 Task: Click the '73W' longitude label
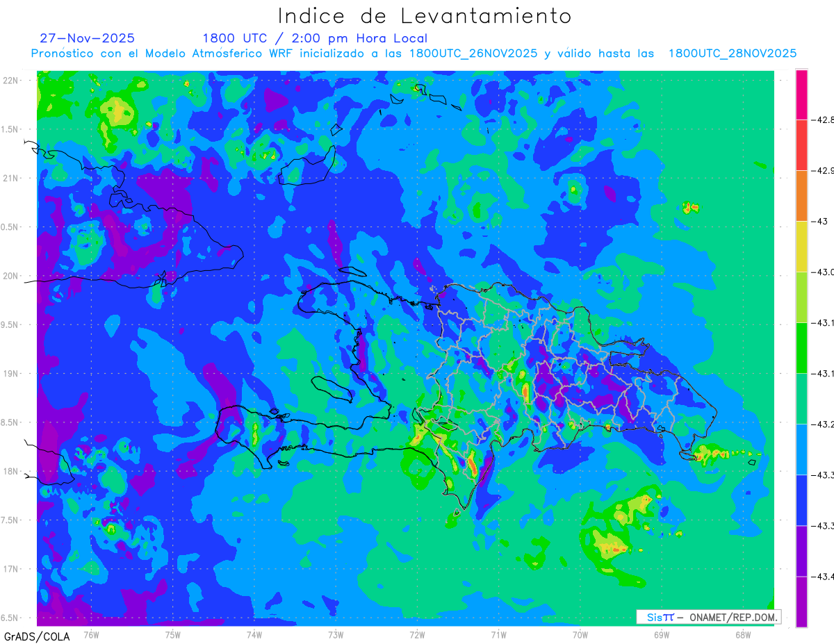click(x=336, y=634)
